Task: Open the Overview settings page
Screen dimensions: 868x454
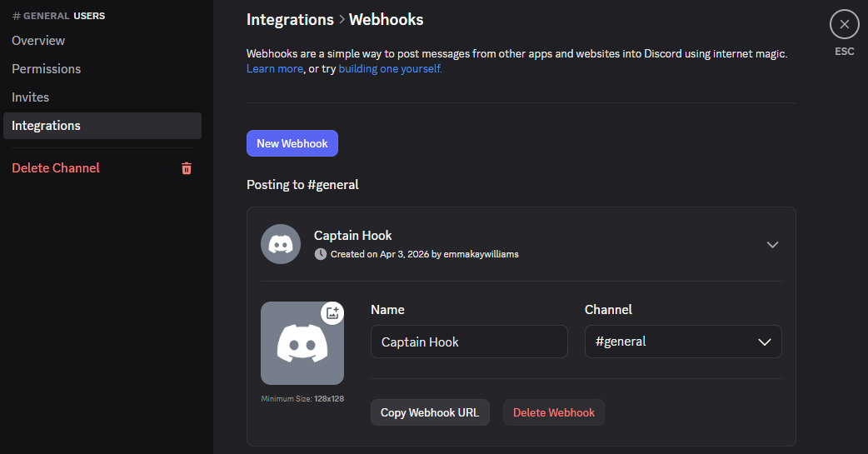Action: point(38,41)
